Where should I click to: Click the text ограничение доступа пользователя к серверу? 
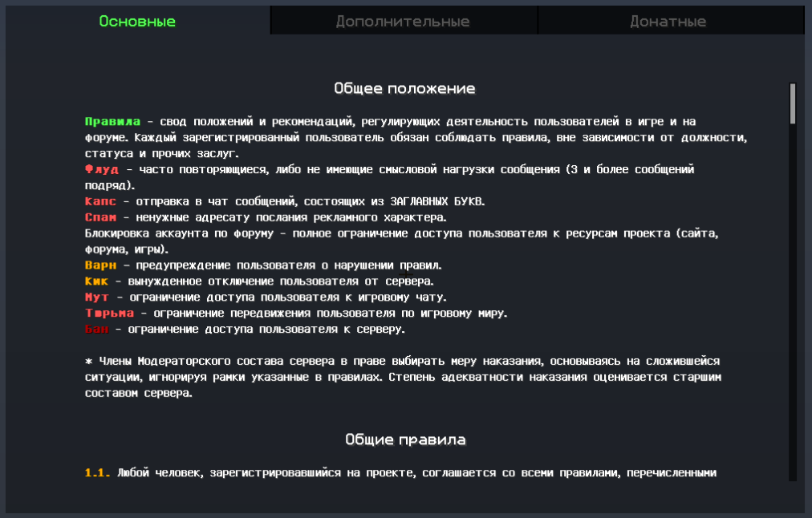[x=266, y=329]
